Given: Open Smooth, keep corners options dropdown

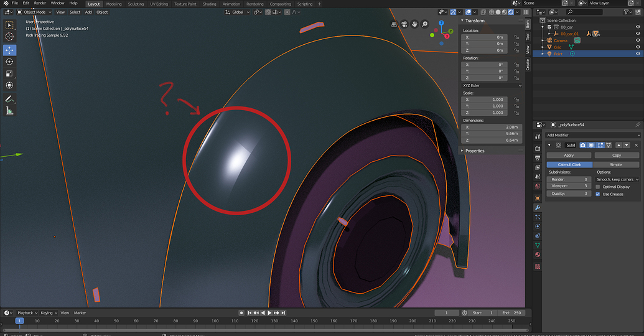Looking at the screenshot, I should [x=618, y=179].
